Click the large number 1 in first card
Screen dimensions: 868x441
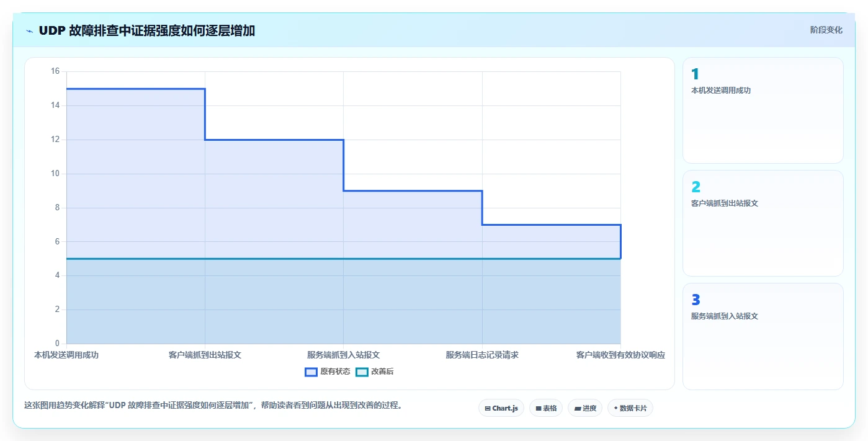(x=695, y=74)
